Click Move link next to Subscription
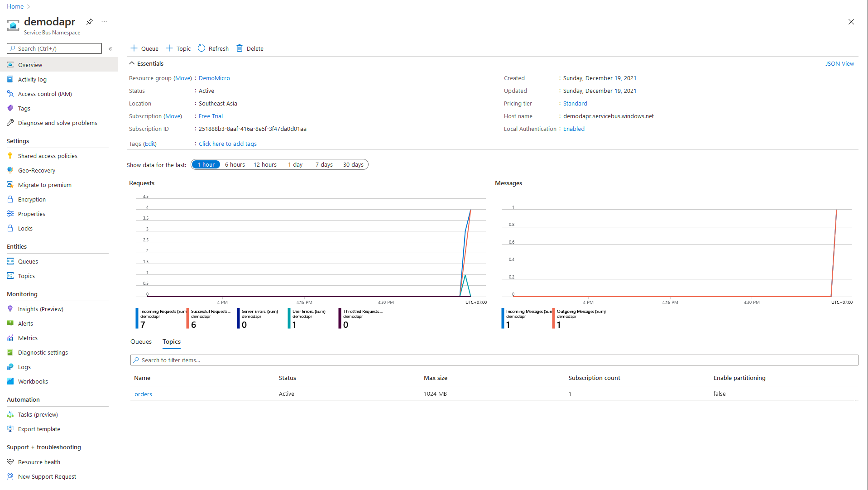 173,116
